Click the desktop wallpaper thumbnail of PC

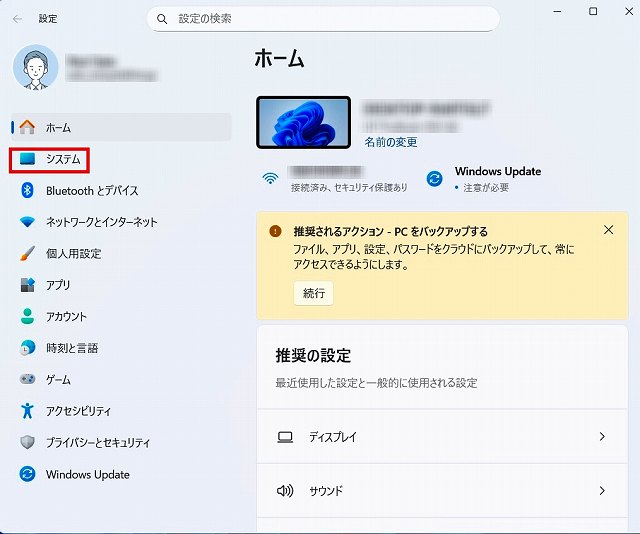303,122
